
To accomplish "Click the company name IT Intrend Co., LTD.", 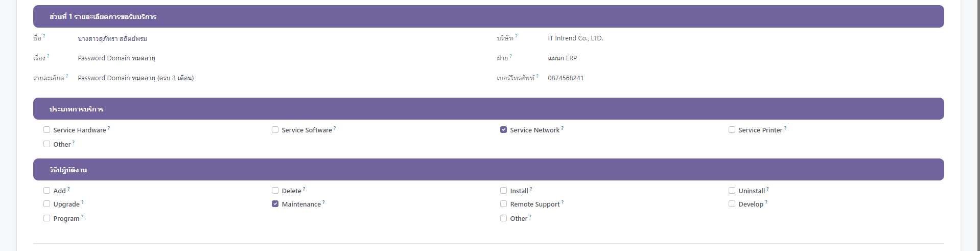I will [575, 38].
